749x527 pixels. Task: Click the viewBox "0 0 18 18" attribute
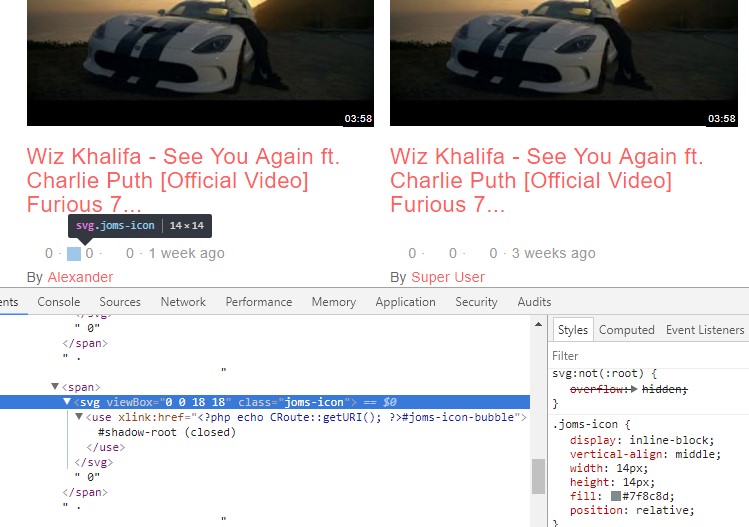[x=169, y=402]
